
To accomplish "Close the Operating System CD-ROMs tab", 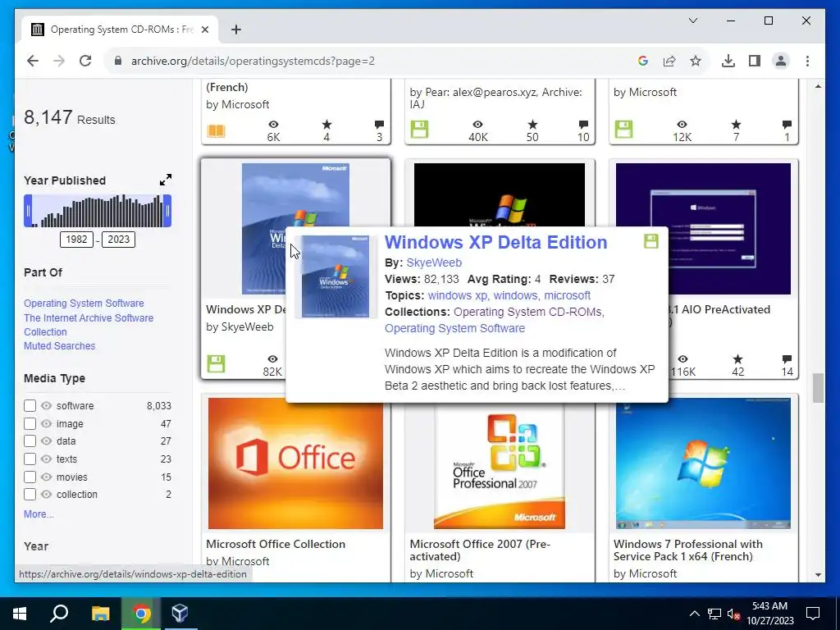I will [204, 30].
